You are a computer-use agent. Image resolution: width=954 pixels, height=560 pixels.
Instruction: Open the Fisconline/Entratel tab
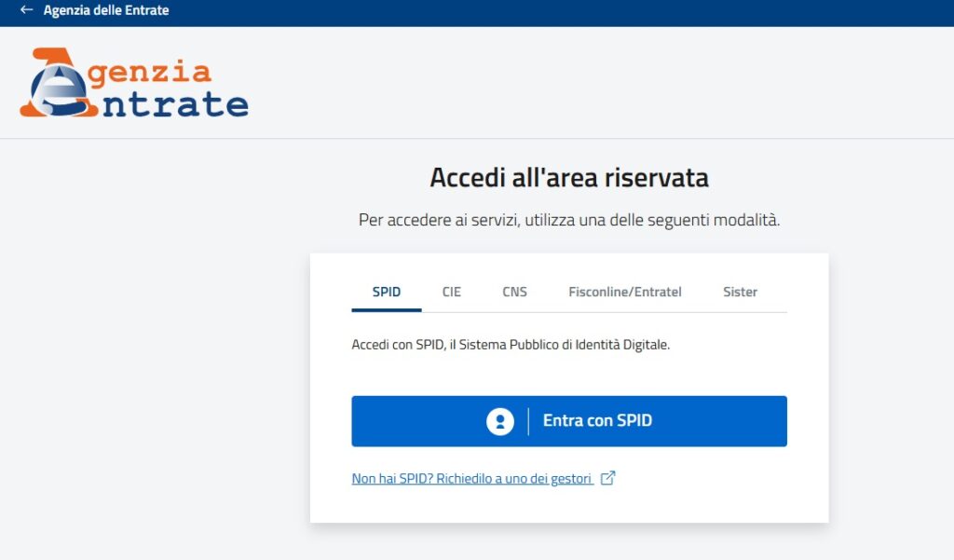(625, 293)
